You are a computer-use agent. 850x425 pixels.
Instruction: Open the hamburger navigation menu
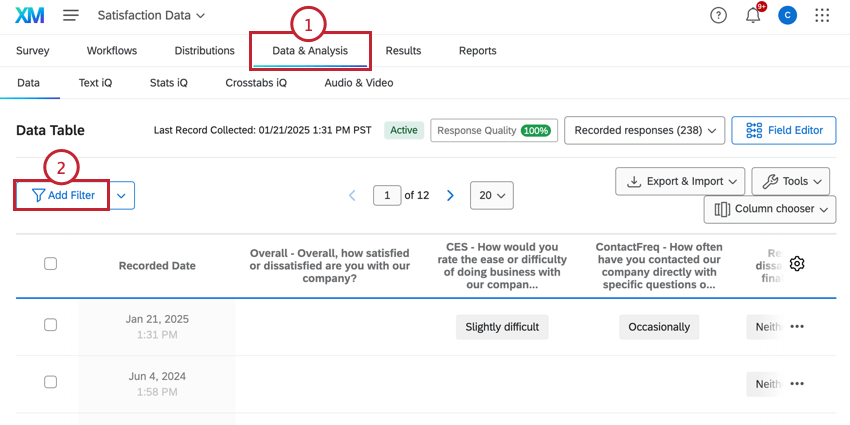71,15
